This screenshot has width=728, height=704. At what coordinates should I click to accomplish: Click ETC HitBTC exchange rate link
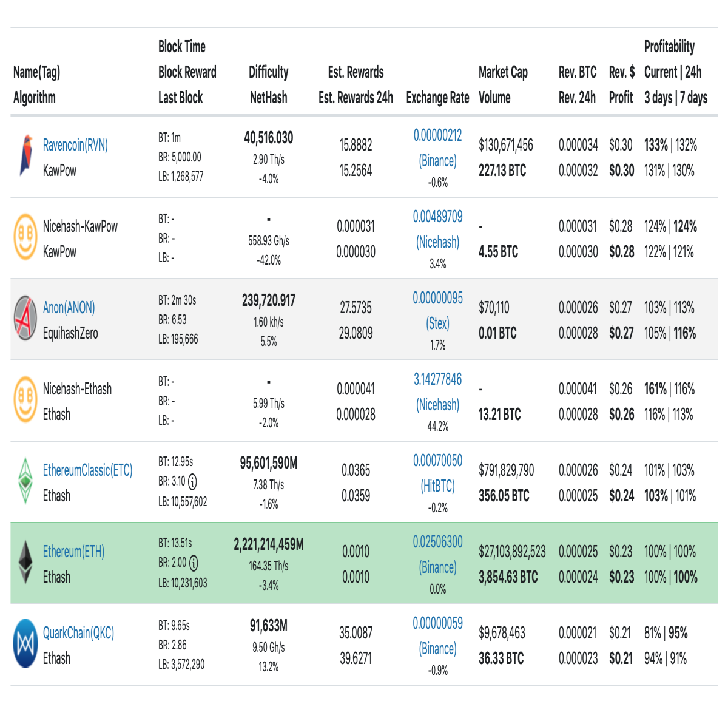[437, 473]
